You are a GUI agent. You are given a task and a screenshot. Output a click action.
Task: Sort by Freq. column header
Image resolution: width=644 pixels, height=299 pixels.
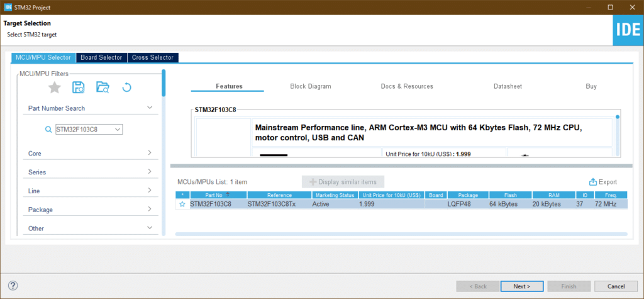611,195
